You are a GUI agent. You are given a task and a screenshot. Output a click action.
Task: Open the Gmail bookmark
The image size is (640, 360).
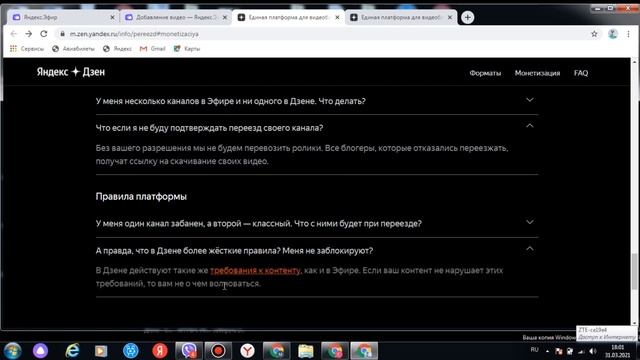coord(153,49)
